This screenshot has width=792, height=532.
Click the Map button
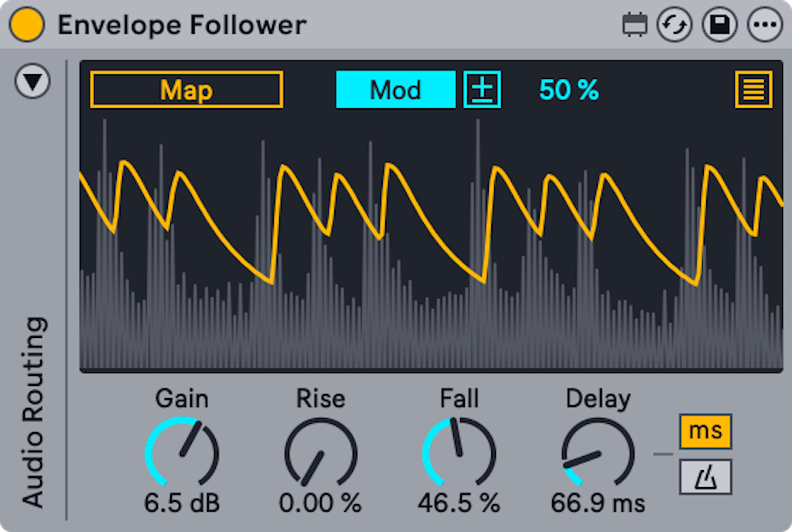pos(186,90)
